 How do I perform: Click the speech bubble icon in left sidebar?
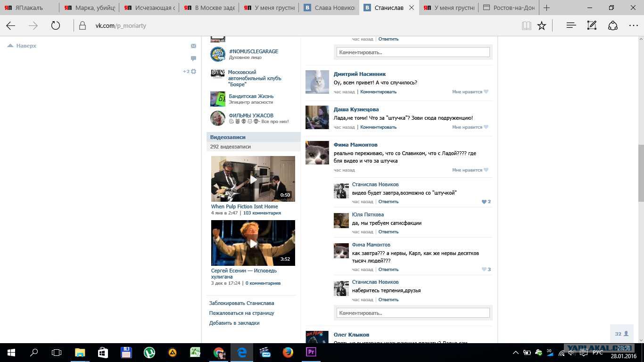(x=193, y=58)
